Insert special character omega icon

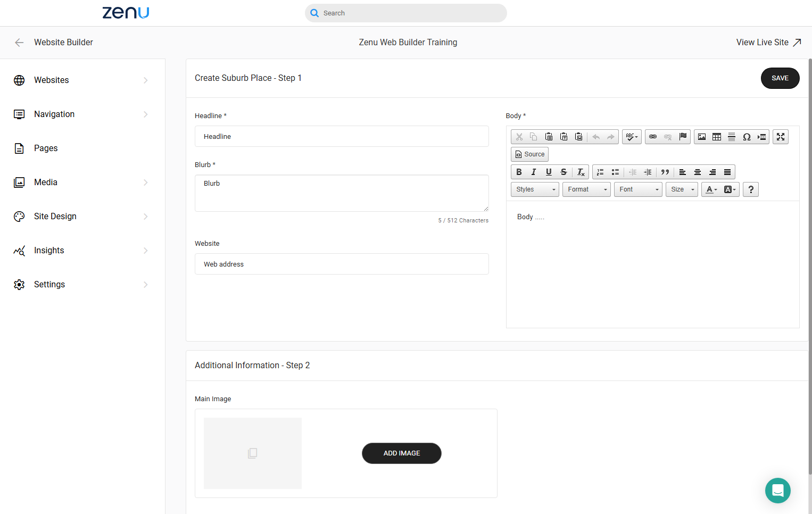coord(747,137)
